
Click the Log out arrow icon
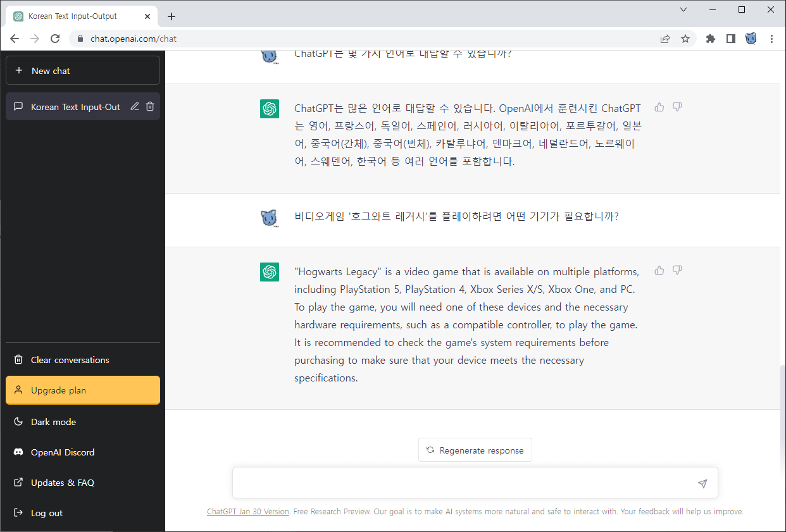pyautogui.click(x=18, y=513)
